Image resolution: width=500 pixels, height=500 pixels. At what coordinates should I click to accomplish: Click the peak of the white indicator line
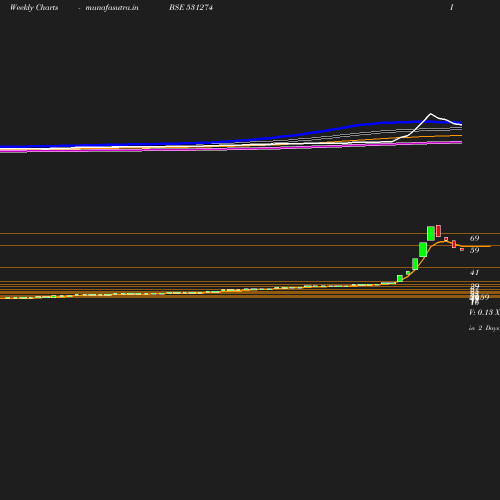click(431, 114)
